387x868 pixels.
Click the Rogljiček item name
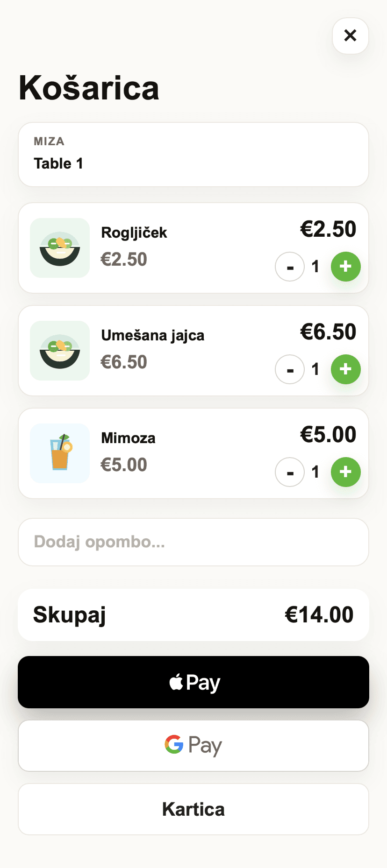[134, 233]
